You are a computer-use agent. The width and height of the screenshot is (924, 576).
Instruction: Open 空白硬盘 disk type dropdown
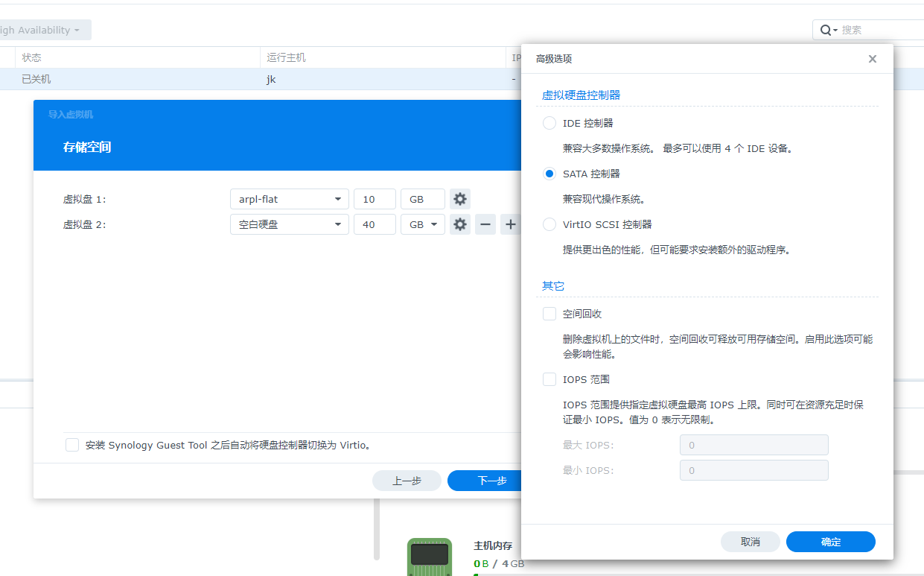click(290, 224)
